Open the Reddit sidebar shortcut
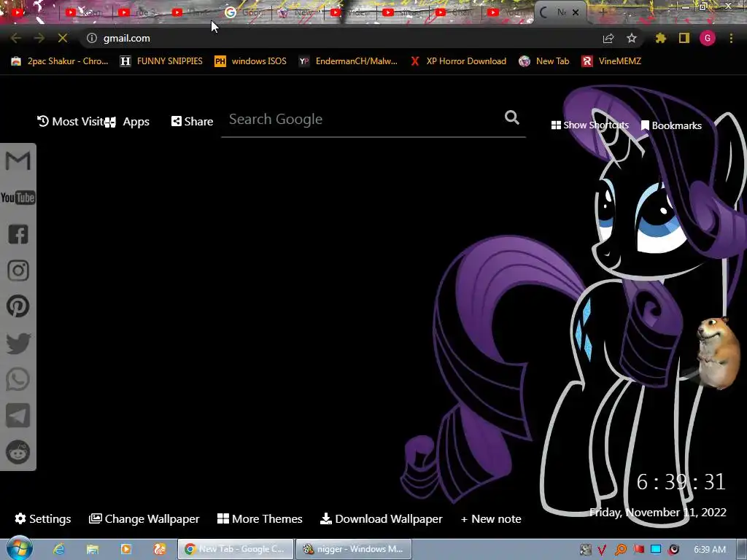Image resolution: width=747 pixels, height=560 pixels. tap(18, 452)
